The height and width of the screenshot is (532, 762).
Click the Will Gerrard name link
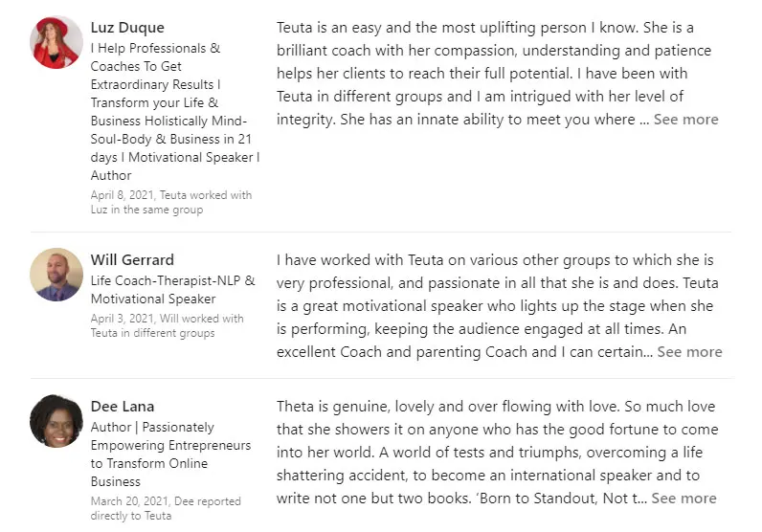132,260
